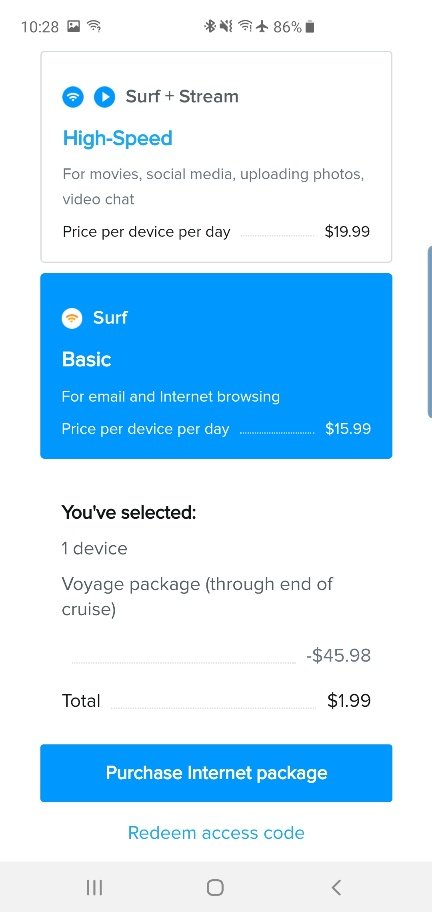Tap the gallery image icon in status bar
Viewport: 432px width, 912px height.
[74, 26]
